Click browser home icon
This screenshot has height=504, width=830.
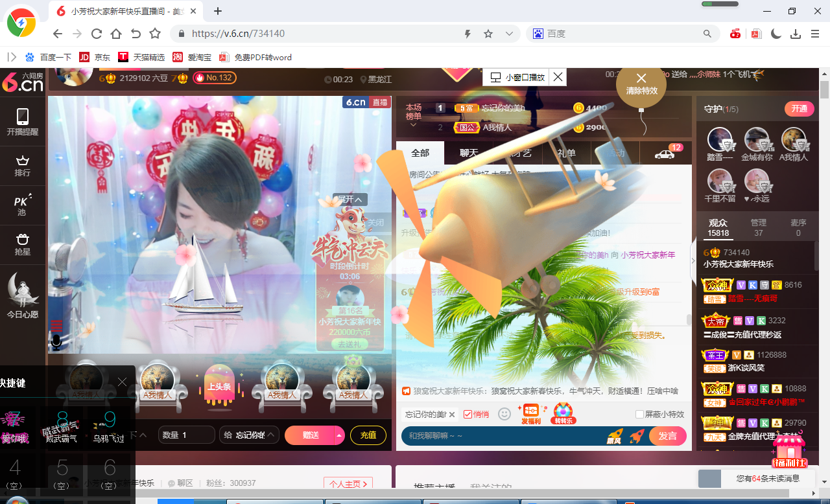[x=116, y=34]
